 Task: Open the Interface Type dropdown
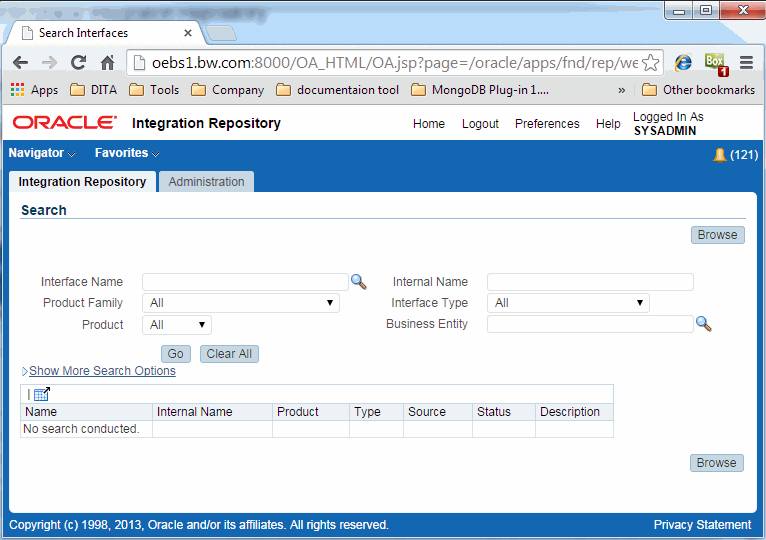[x=568, y=303]
